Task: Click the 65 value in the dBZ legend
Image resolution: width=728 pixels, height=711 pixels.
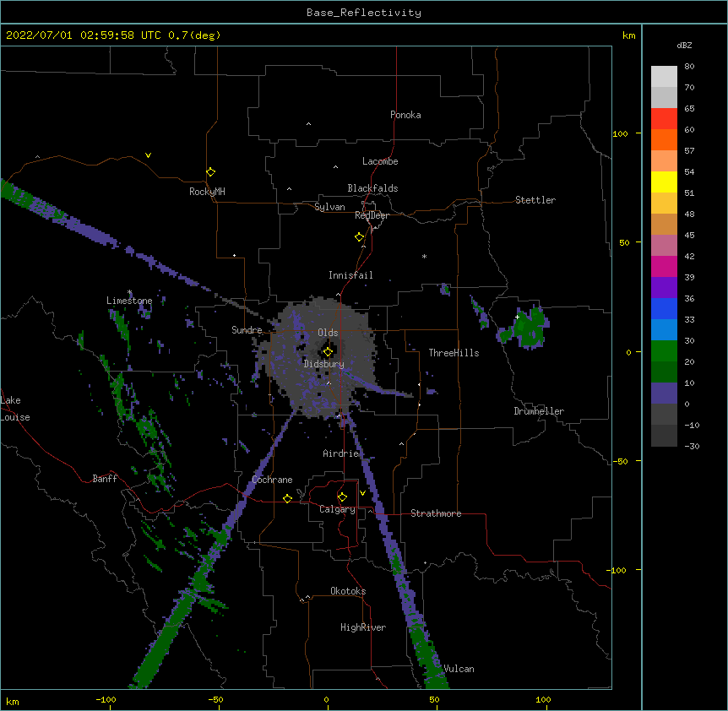Action: pos(689,109)
